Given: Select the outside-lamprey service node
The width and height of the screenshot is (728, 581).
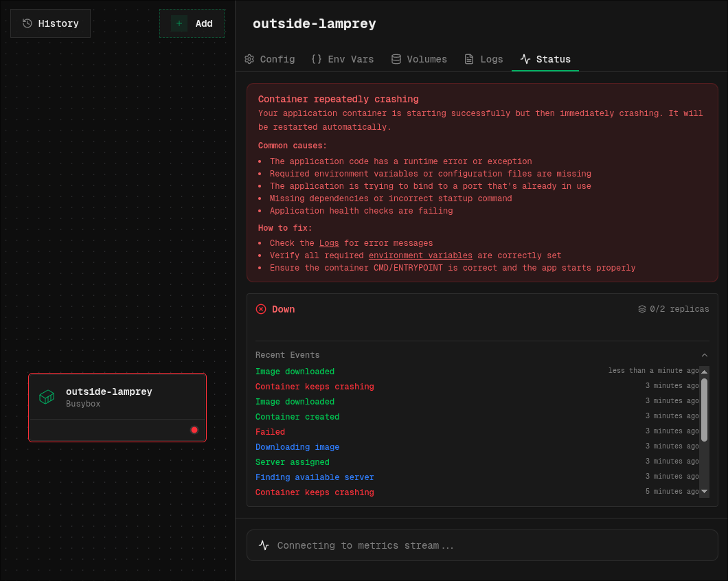Looking at the screenshot, I should point(117,398).
